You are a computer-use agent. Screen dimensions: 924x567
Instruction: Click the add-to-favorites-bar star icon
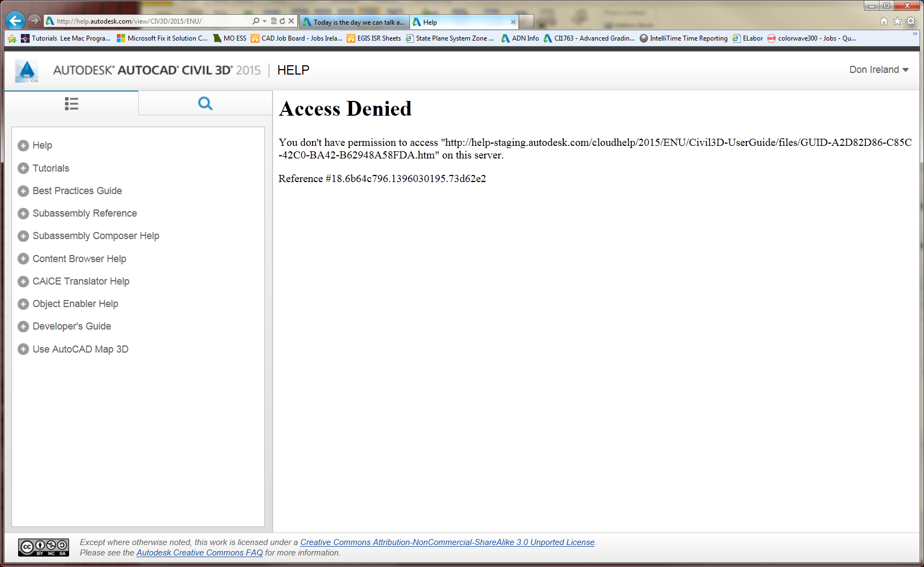(x=12, y=38)
